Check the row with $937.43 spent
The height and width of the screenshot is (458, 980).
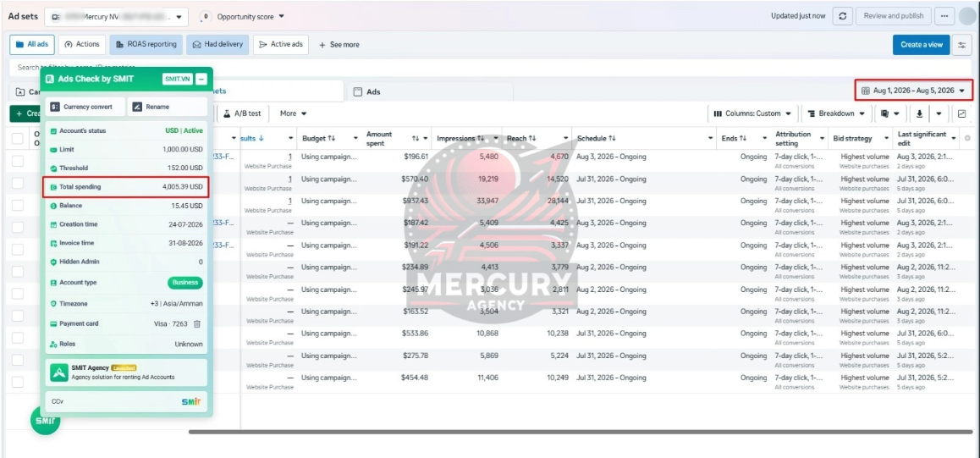(17, 206)
